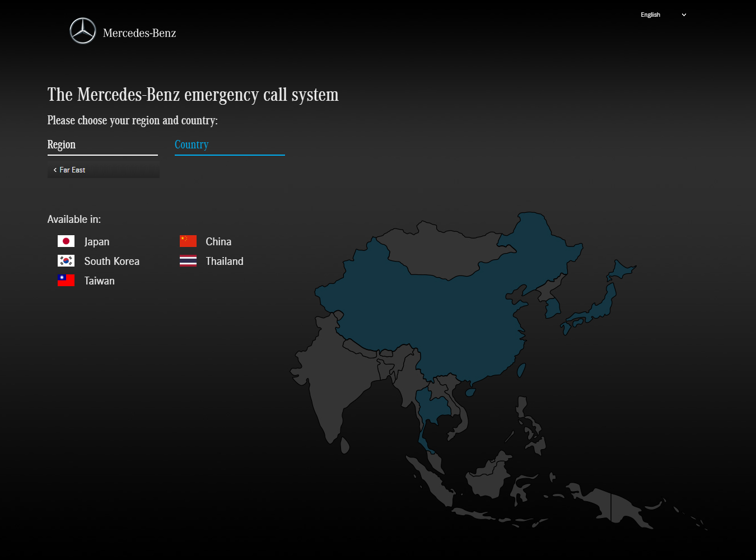The image size is (756, 560).
Task: Switch to the Region tab
Action: click(x=62, y=145)
